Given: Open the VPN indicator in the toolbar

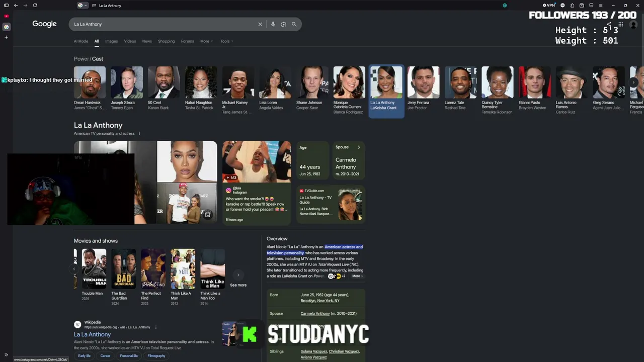Looking at the screenshot, I should coord(548,6).
